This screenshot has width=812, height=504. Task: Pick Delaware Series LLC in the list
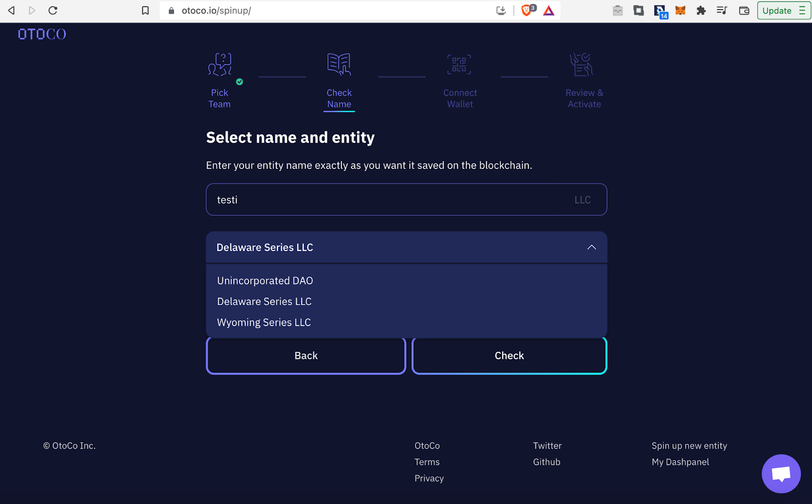[x=264, y=301]
